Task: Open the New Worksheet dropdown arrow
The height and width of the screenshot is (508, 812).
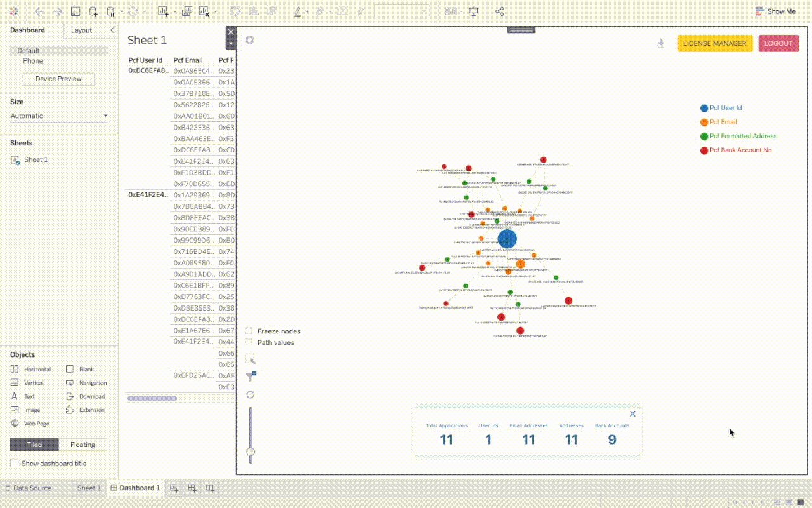Action: (174, 11)
